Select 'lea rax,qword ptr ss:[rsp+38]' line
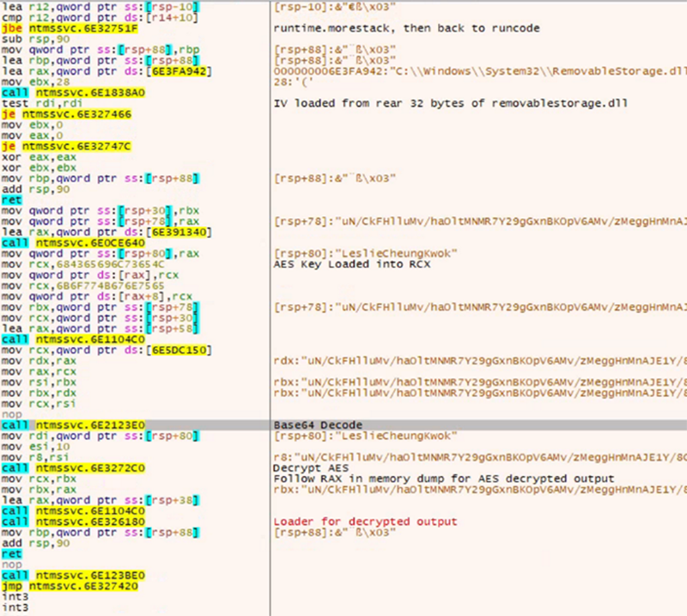Screen dimensions: 687x616 click(100, 500)
